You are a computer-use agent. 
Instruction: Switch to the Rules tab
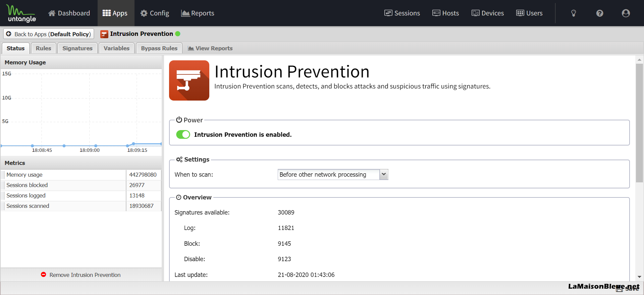(x=44, y=48)
